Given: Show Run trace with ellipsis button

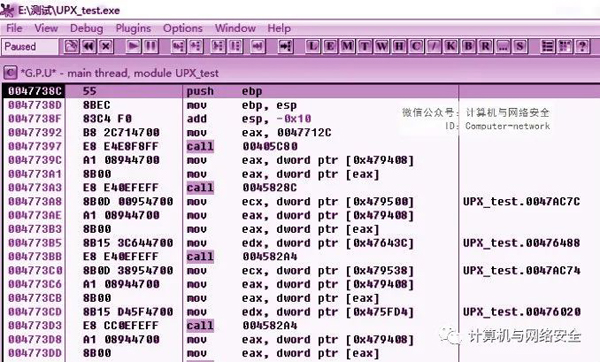Looking at the screenshot, I should [x=502, y=47].
